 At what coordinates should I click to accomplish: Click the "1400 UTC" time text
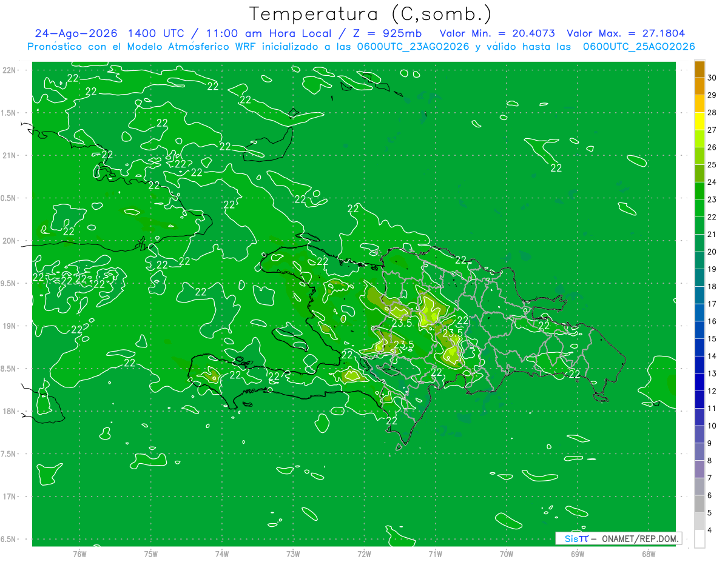[x=156, y=33]
